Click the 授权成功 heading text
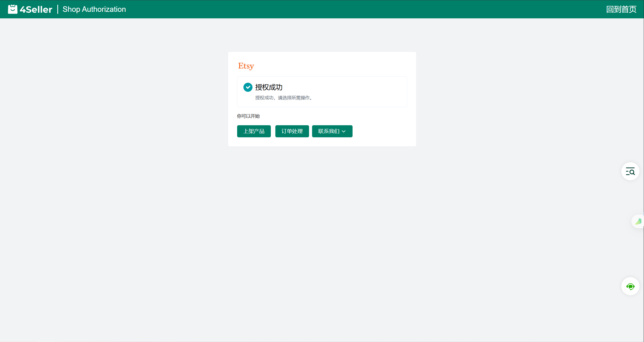Screen dimensions: 644x342 (x=269, y=87)
